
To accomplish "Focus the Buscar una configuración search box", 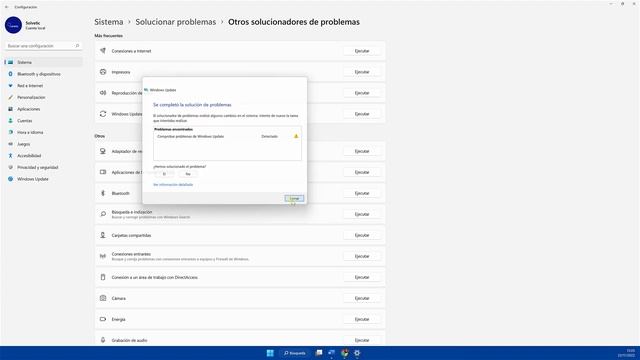I will click(x=43, y=46).
